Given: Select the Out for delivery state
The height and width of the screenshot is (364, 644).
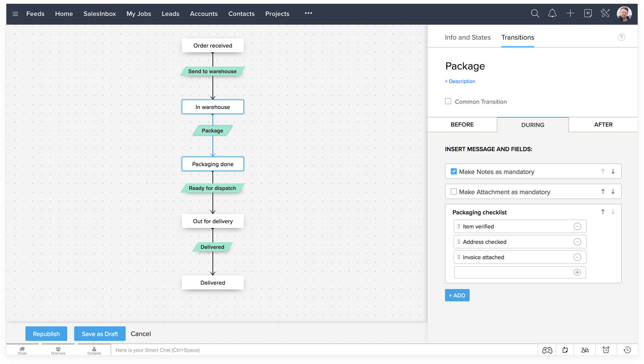Looking at the screenshot, I should pyautogui.click(x=213, y=221).
